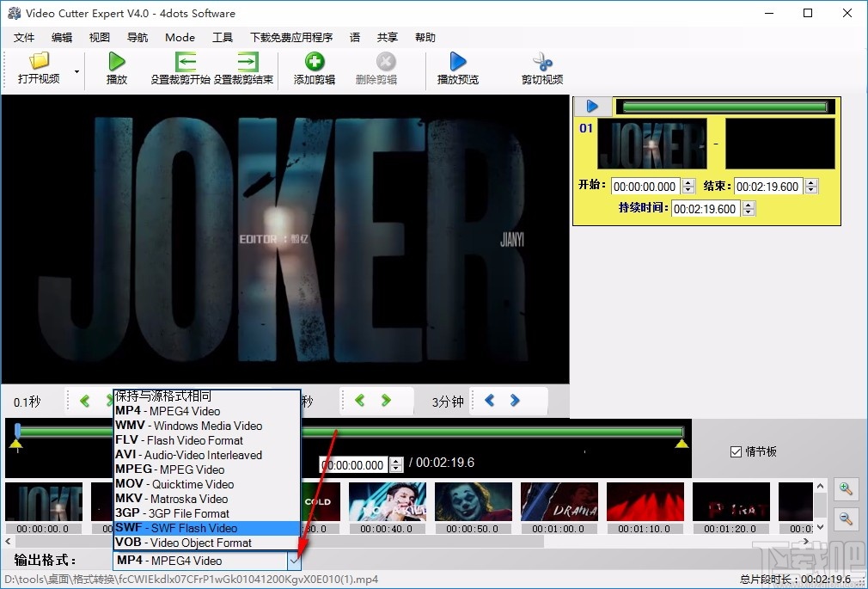Select the JOKER clip thumbnail at 00:00:00.0
The image size is (868, 589).
point(43,501)
